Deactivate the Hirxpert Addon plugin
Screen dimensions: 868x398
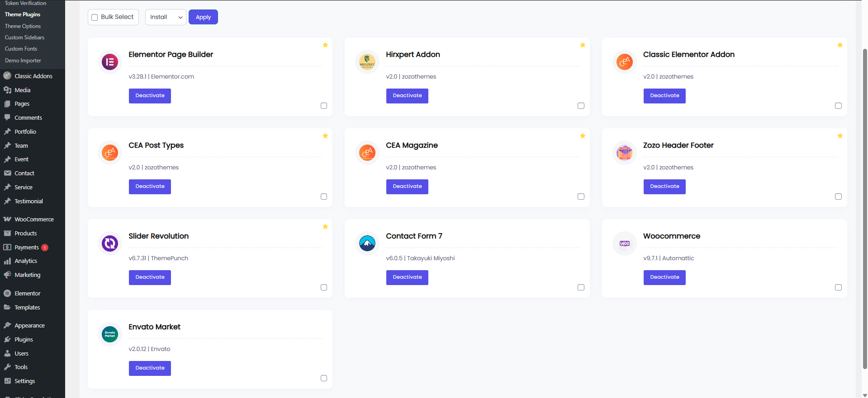pyautogui.click(x=407, y=96)
